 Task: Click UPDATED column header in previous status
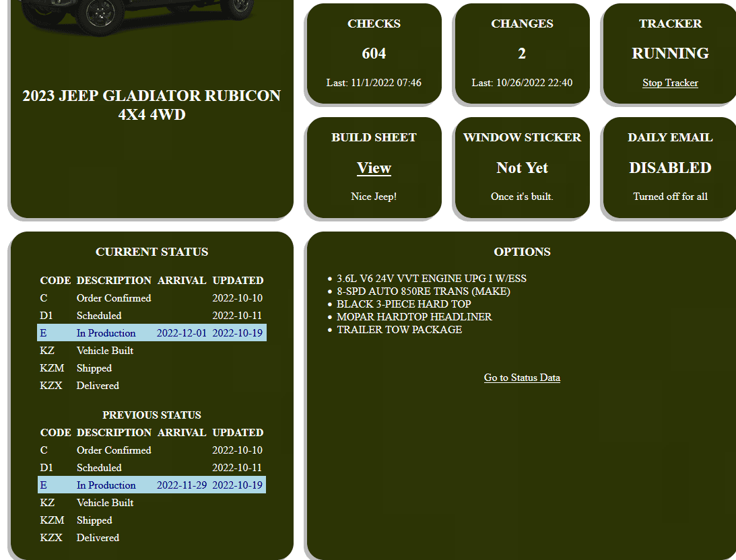pos(238,432)
